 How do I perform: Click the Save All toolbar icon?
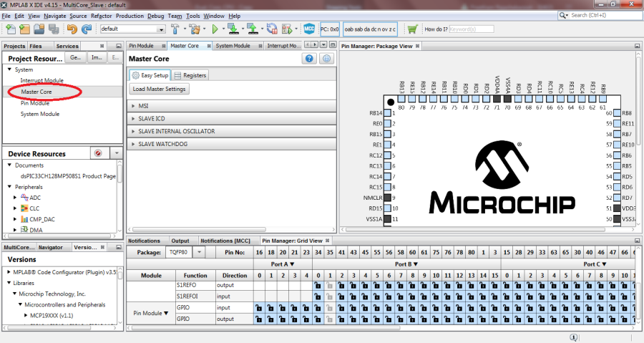54,29
